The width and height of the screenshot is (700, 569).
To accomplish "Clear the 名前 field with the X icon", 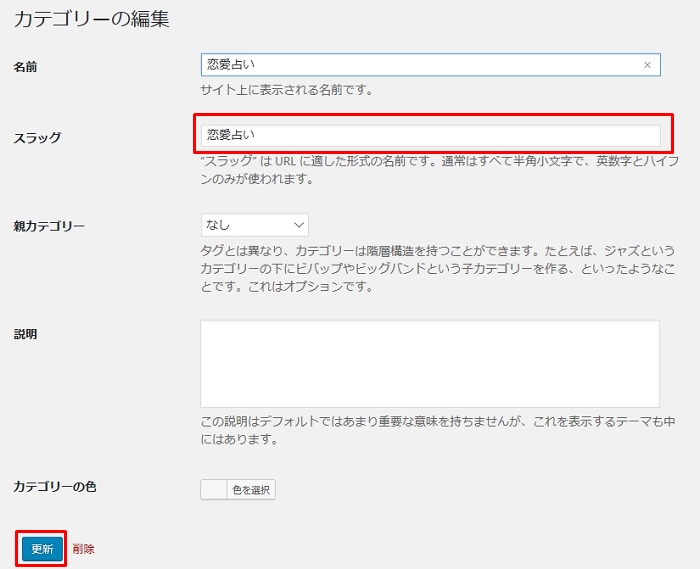I will [647, 65].
